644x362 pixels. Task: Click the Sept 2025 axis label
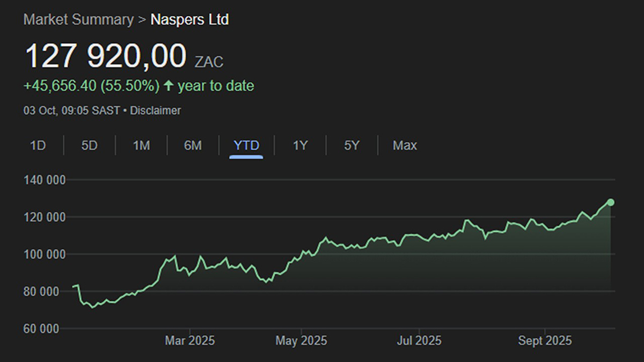coord(545,341)
